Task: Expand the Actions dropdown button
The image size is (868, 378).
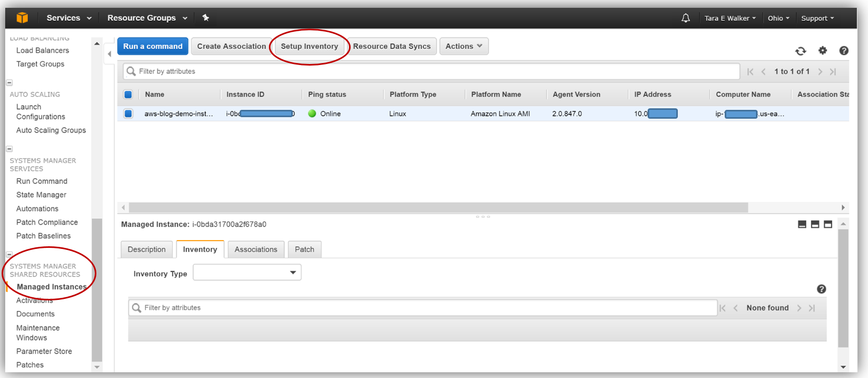Action: pos(464,46)
